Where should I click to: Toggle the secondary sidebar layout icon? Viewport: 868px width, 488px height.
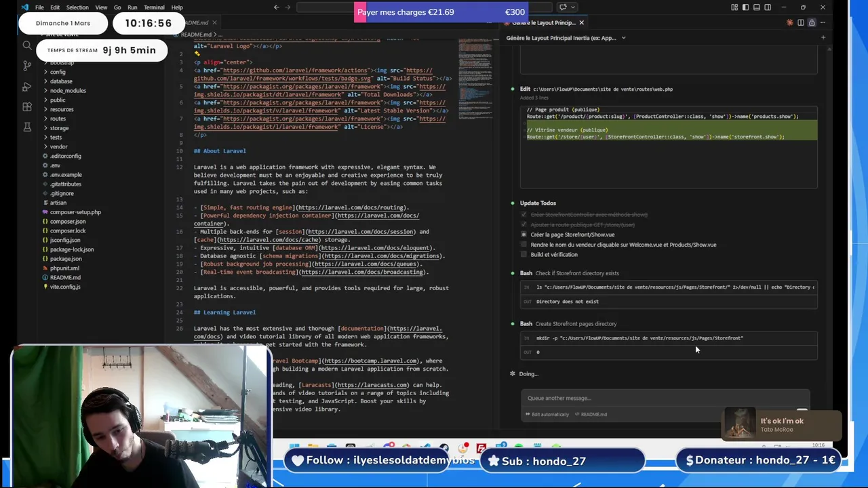768,7
